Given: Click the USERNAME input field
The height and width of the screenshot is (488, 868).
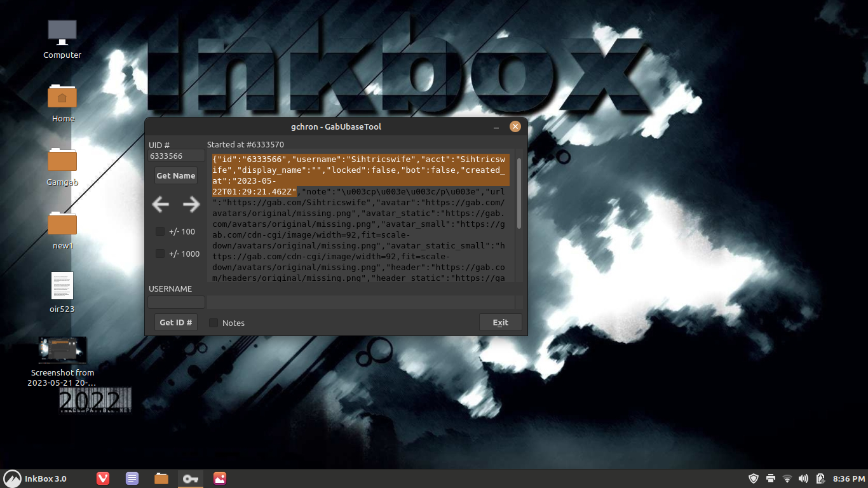Looking at the screenshot, I should pos(177,302).
